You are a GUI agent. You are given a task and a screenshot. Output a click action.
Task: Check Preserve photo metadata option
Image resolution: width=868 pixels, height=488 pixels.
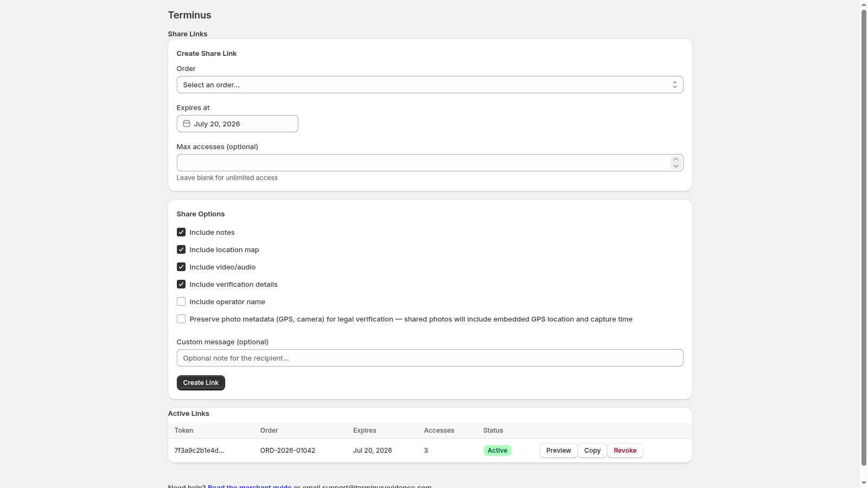[x=181, y=319]
